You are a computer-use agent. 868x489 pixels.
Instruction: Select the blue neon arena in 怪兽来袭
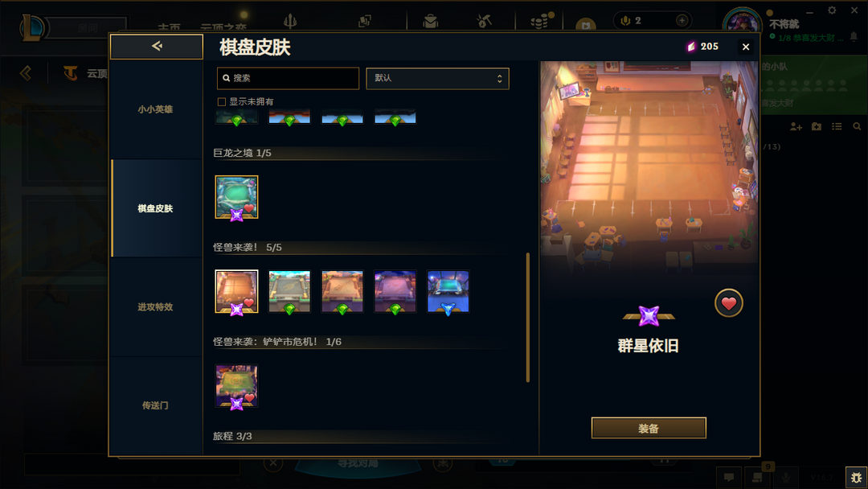coord(448,292)
